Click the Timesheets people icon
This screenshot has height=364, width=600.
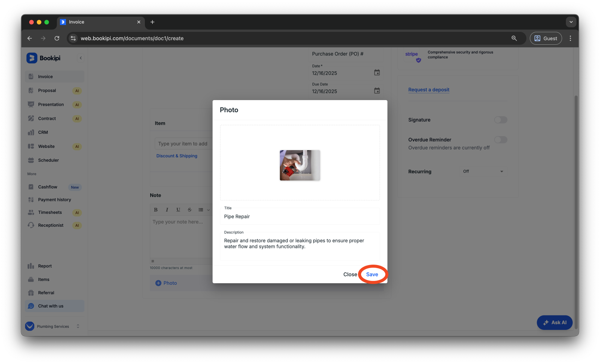(x=31, y=212)
